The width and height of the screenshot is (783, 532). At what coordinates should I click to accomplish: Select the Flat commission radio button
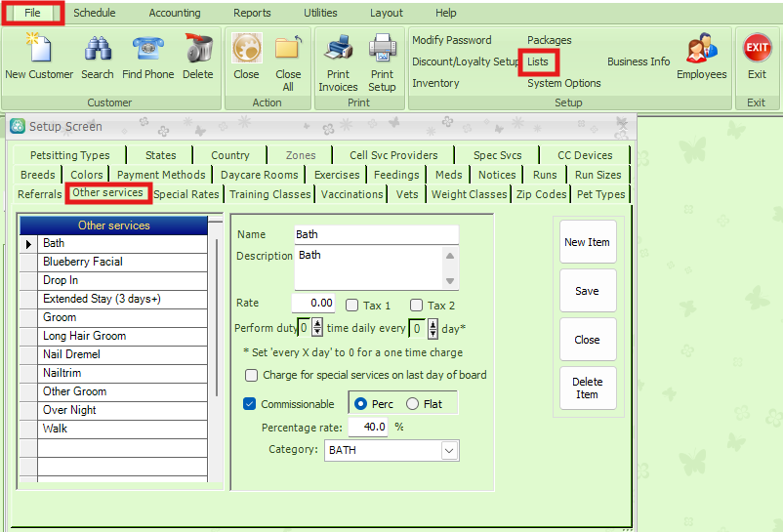(x=412, y=404)
